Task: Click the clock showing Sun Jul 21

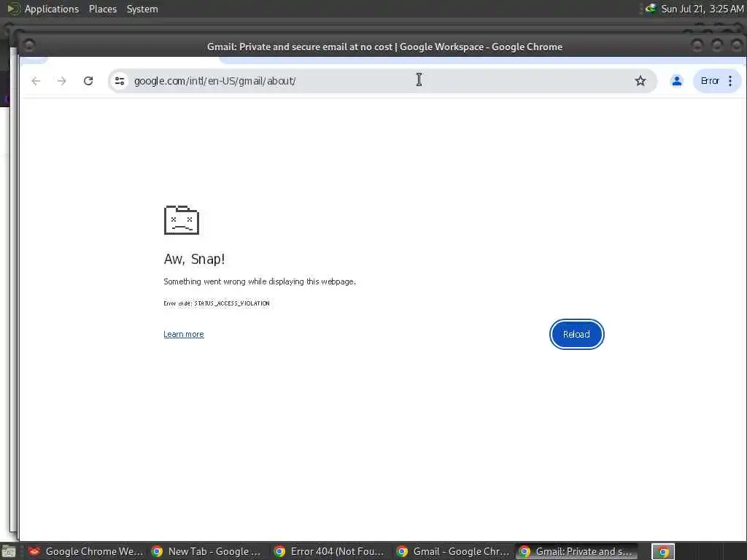Action: pos(703,9)
